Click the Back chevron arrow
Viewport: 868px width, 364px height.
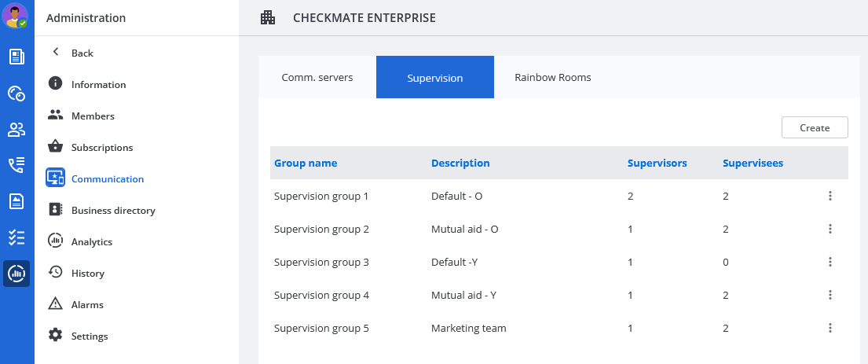point(55,53)
